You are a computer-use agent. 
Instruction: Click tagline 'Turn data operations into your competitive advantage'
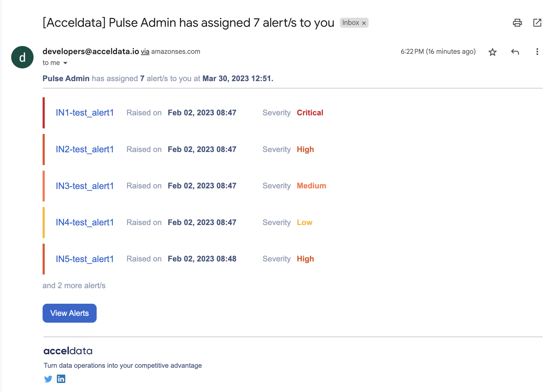click(x=123, y=366)
